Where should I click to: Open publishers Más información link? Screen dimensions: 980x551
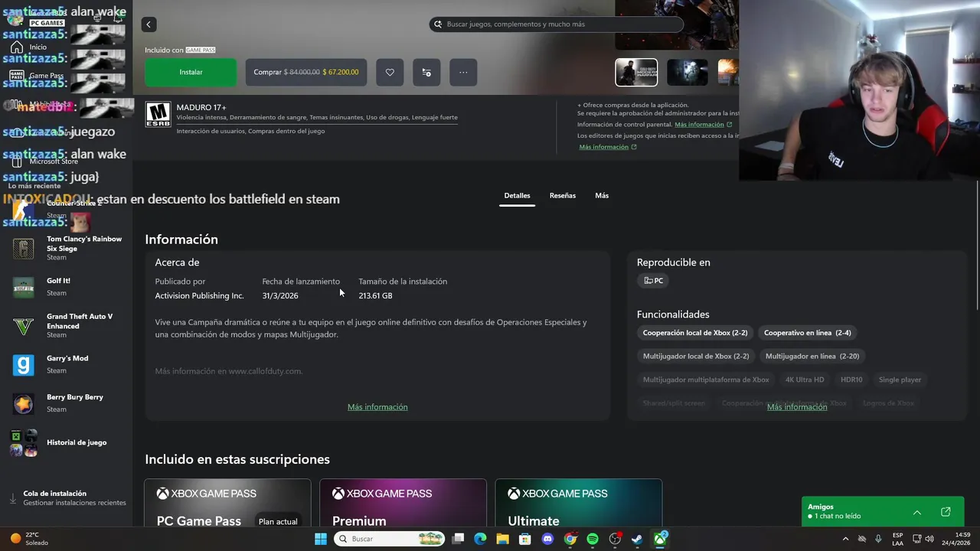608,147
